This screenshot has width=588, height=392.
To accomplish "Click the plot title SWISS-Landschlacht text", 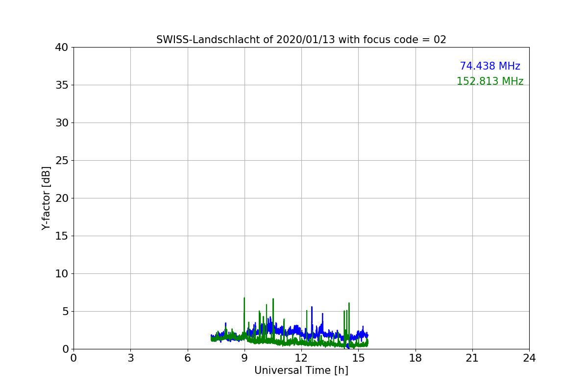I will [x=301, y=40].
